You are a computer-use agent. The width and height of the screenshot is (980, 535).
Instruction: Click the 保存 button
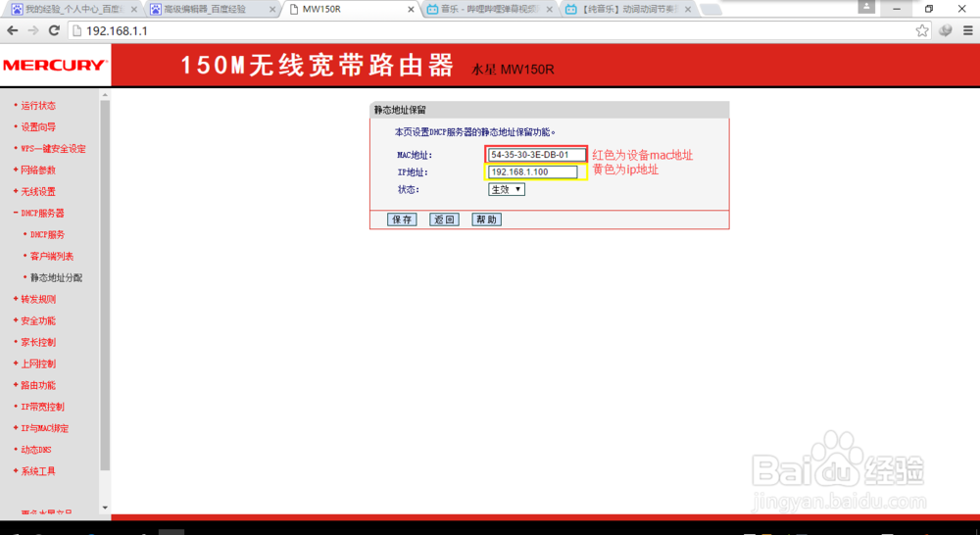[402, 219]
